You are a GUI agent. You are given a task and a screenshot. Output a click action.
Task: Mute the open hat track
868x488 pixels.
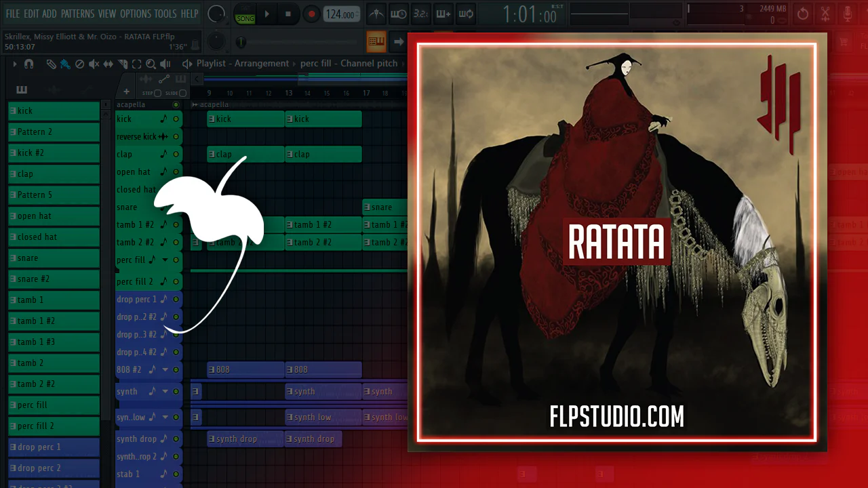click(x=176, y=171)
